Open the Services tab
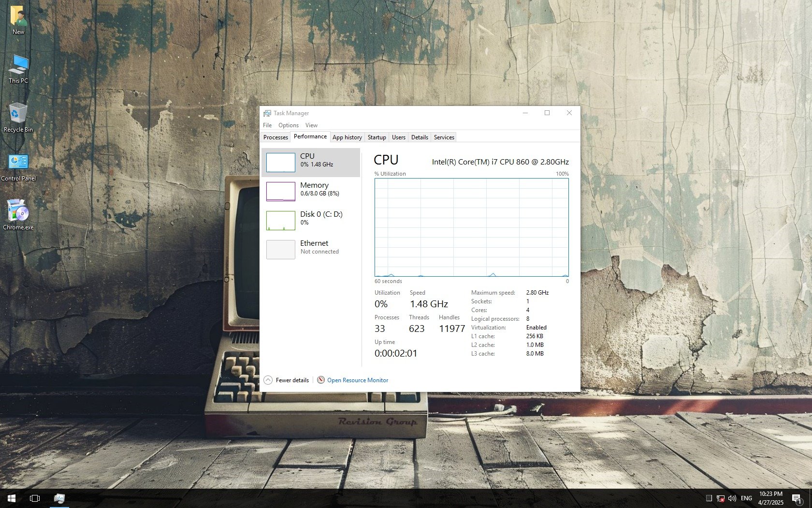The width and height of the screenshot is (812, 508). tap(444, 137)
